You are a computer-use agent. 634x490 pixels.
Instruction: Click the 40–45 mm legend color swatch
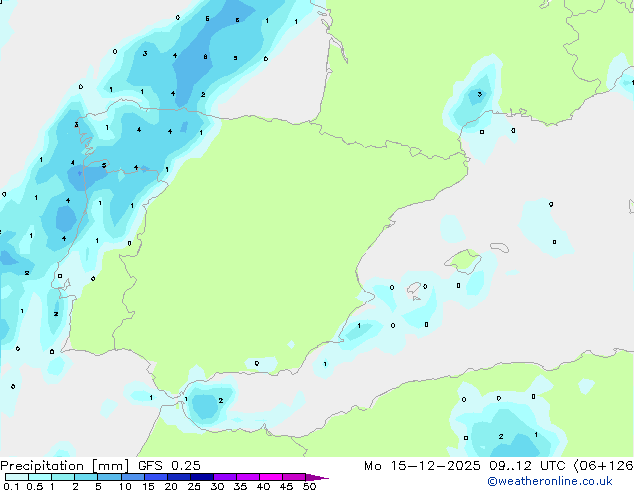pos(271,477)
